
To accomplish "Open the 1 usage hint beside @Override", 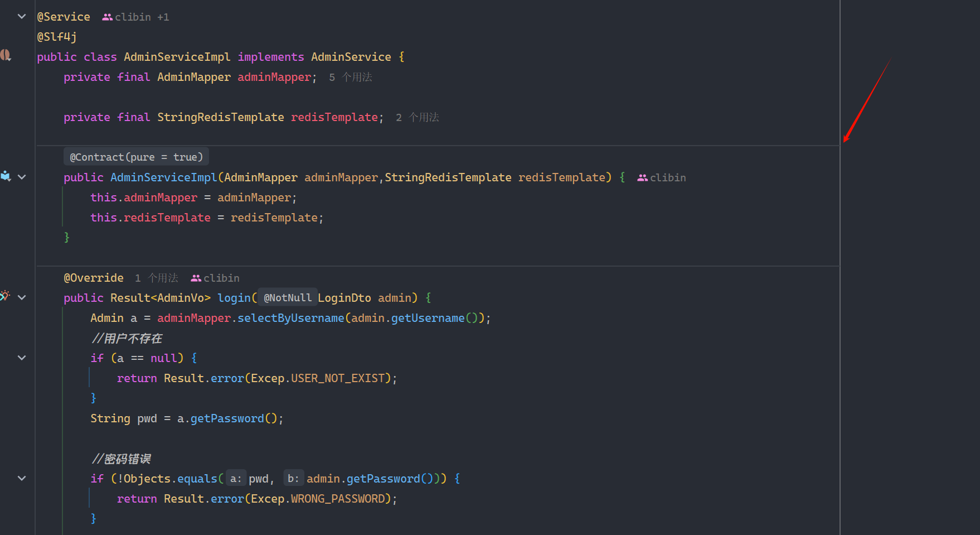I will point(157,278).
